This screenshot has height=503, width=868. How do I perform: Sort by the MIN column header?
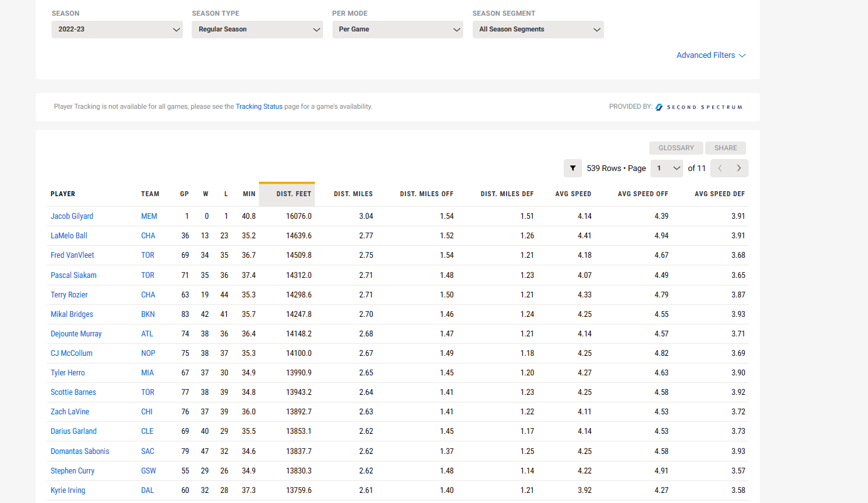pos(249,194)
